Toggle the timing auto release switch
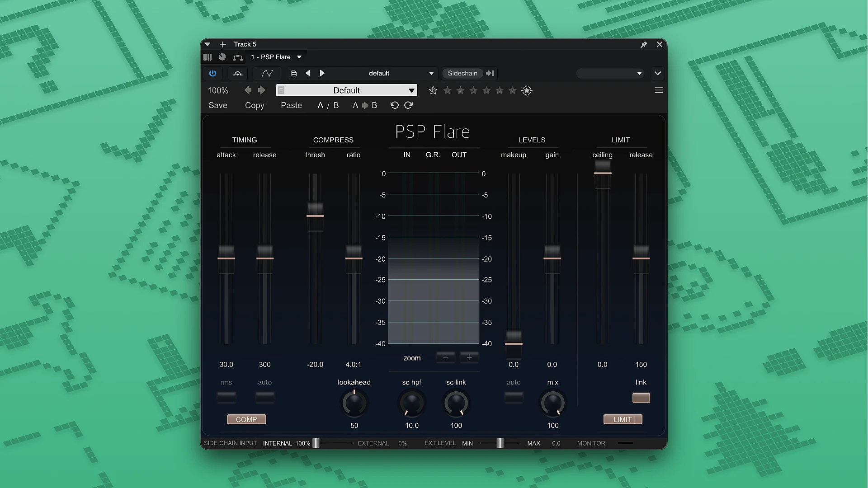This screenshot has width=868, height=488. point(265,398)
